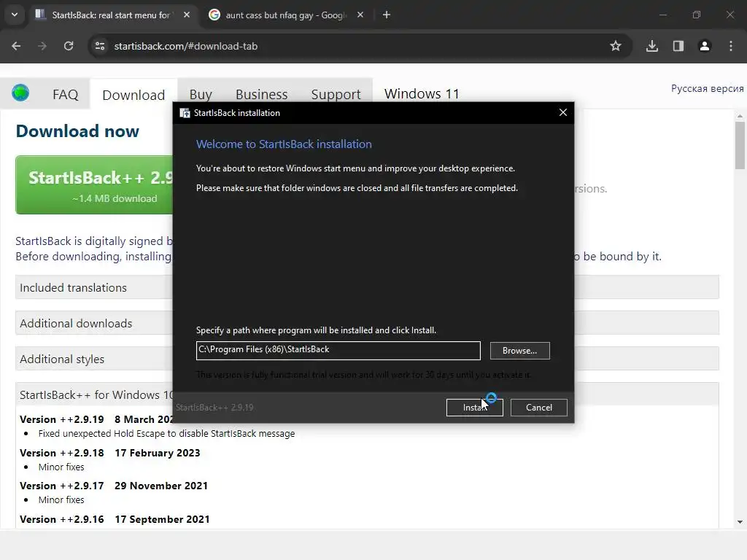Expand the Included translations section

[x=94, y=287]
